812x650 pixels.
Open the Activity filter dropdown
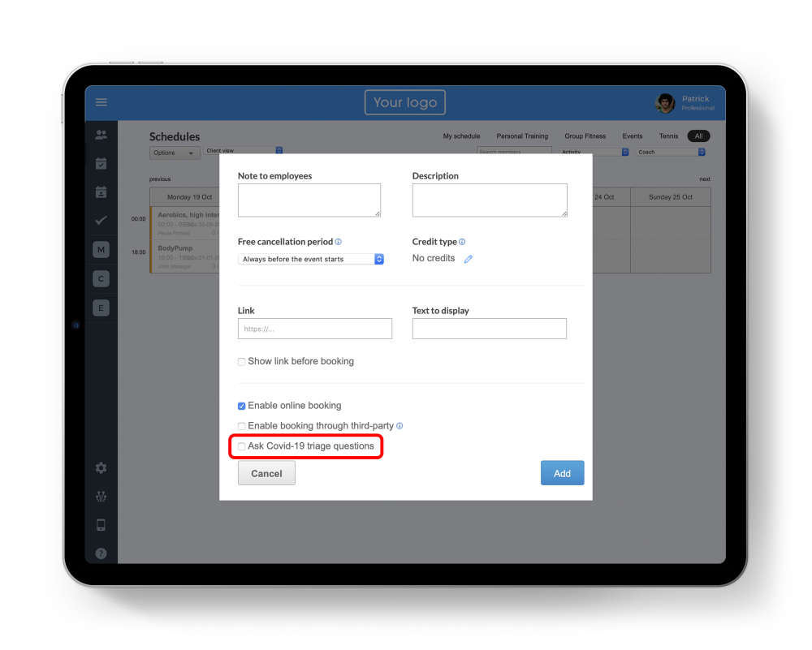[x=594, y=152]
